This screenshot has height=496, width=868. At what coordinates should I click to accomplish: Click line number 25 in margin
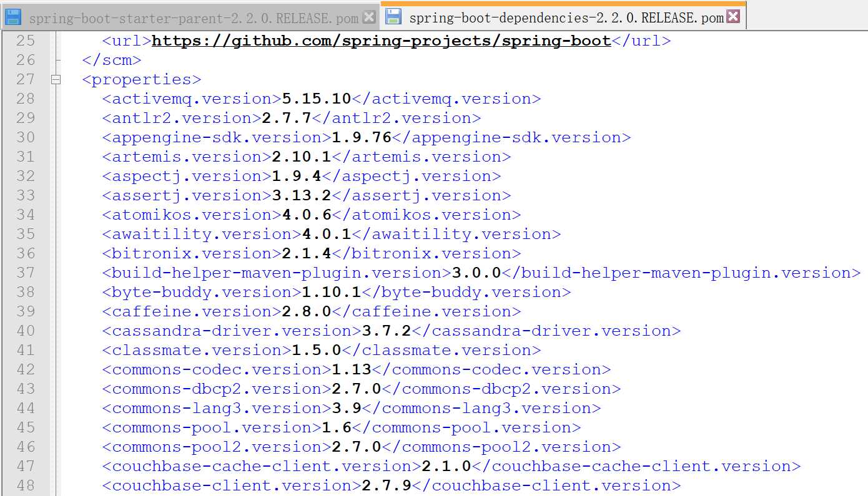click(26, 41)
